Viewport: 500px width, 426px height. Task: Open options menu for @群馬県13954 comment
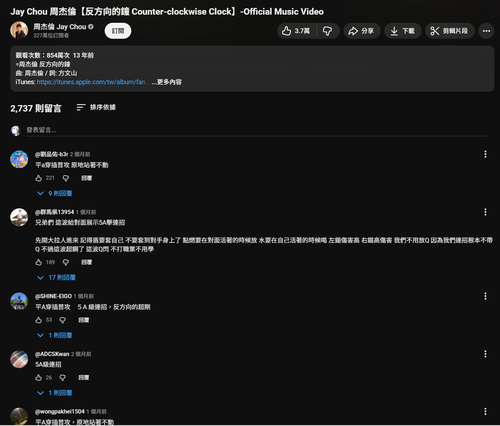(x=485, y=212)
